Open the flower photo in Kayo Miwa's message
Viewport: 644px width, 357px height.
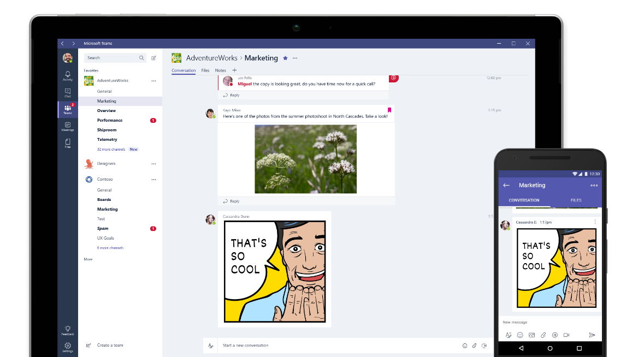click(x=305, y=159)
